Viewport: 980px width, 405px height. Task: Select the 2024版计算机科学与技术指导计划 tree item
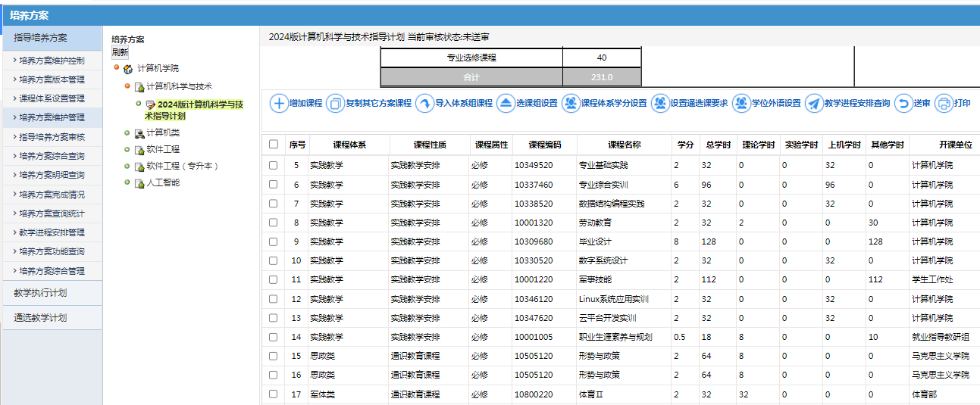(x=194, y=111)
